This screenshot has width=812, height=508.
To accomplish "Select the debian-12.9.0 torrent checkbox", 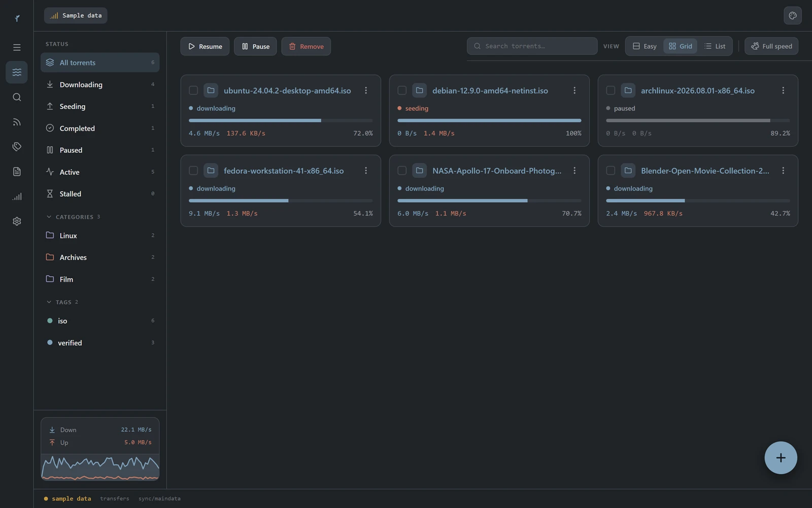I will (x=402, y=90).
